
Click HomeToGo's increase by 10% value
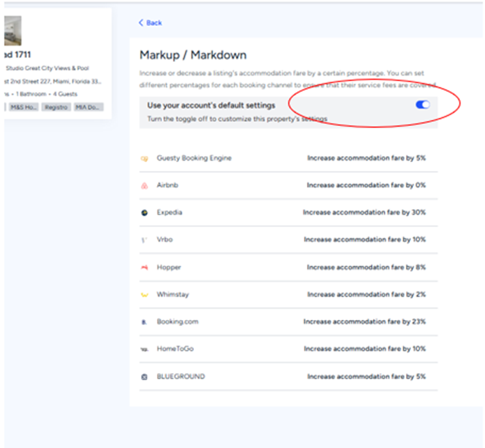pyautogui.click(x=365, y=349)
